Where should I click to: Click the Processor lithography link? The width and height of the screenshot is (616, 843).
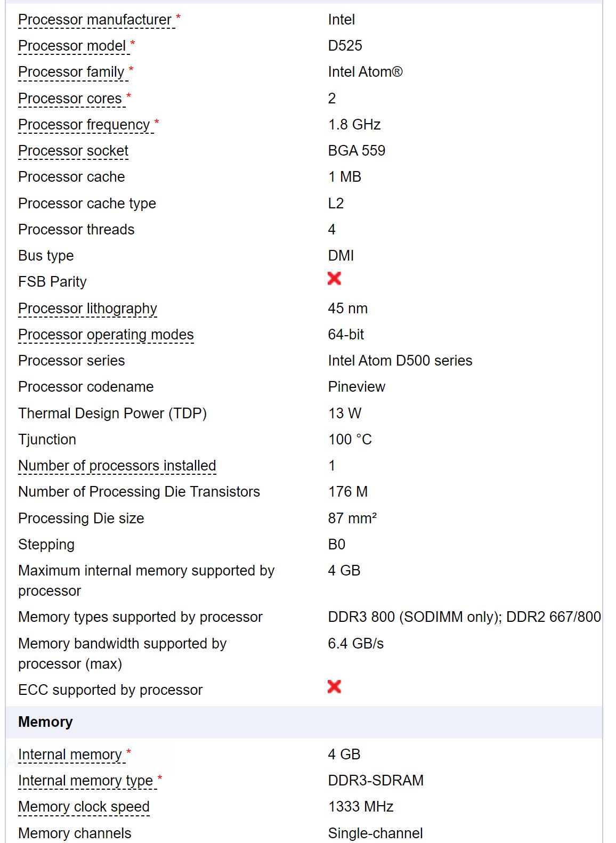tap(88, 309)
